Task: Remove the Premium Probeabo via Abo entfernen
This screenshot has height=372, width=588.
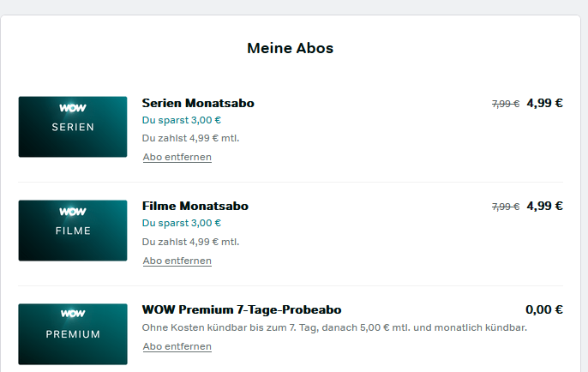Action: point(177,346)
